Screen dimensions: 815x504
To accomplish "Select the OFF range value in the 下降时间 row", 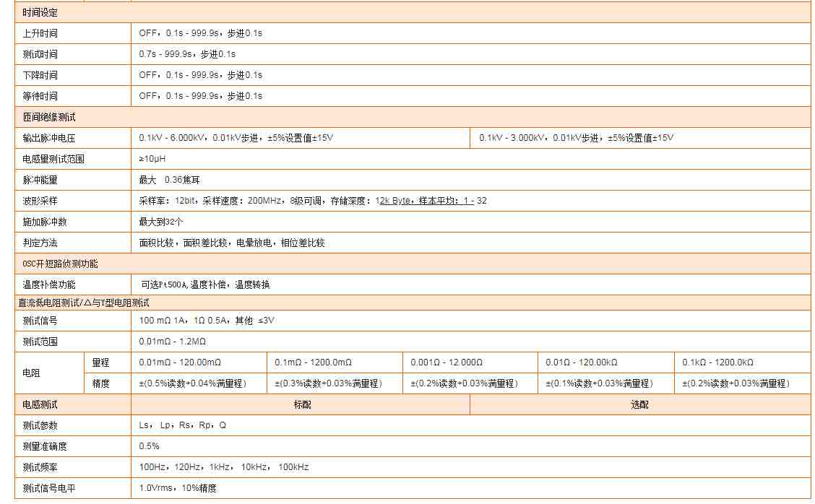I will click(x=201, y=75).
